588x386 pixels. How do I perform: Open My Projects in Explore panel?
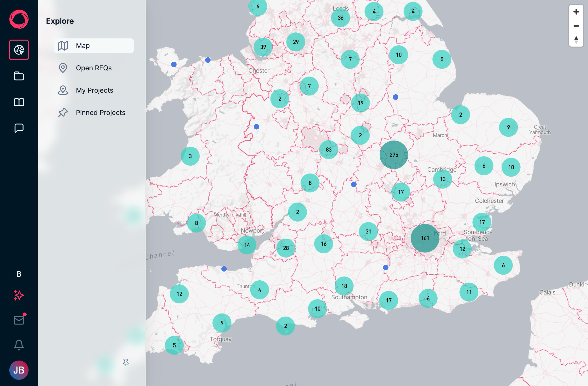(94, 90)
